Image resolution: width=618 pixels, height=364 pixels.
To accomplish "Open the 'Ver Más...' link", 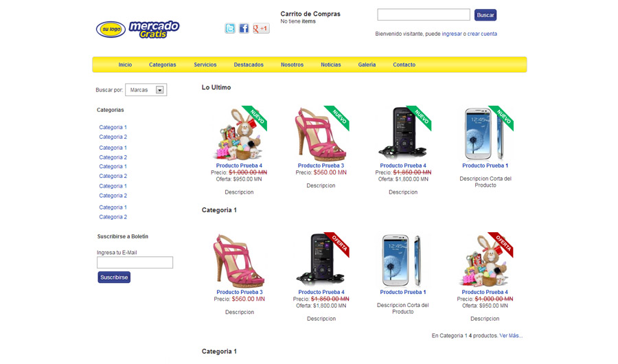I will click(511, 336).
